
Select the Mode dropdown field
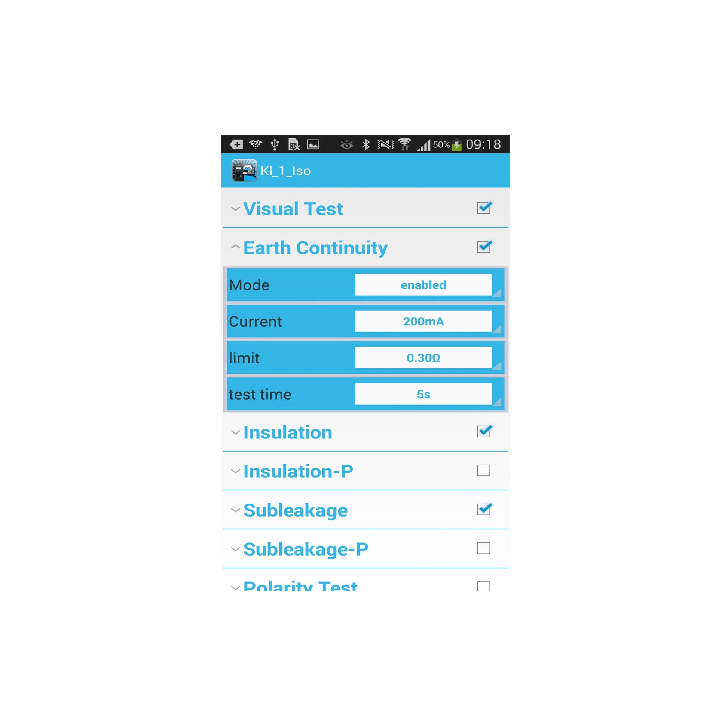pyautogui.click(x=423, y=285)
